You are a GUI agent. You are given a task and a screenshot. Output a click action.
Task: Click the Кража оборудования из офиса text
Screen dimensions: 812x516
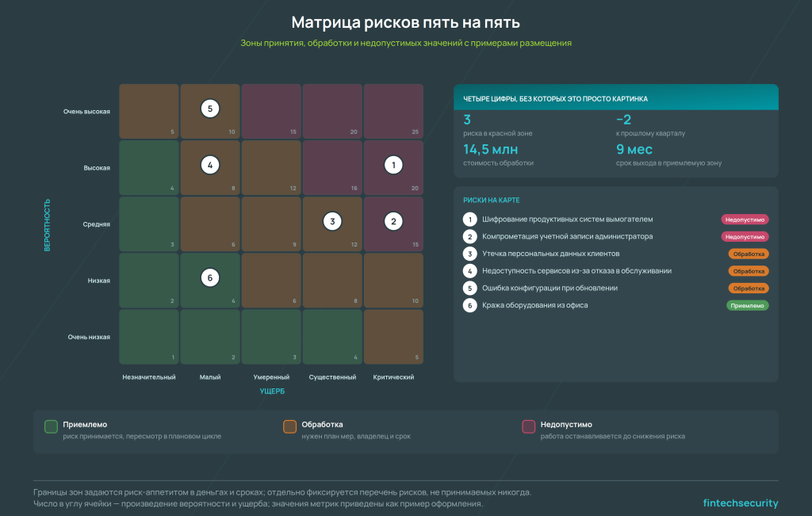pos(535,305)
